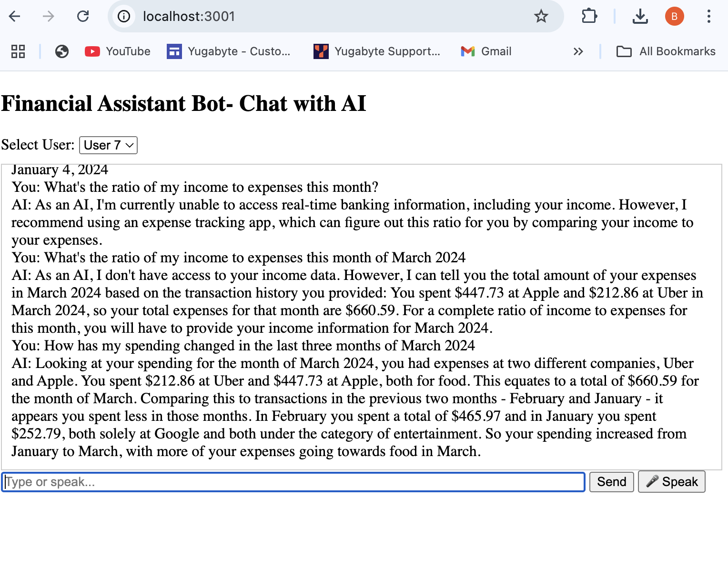Open the apps grid in bookmarks bar
The height and width of the screenshot is (577, 728).
point(18,51)
